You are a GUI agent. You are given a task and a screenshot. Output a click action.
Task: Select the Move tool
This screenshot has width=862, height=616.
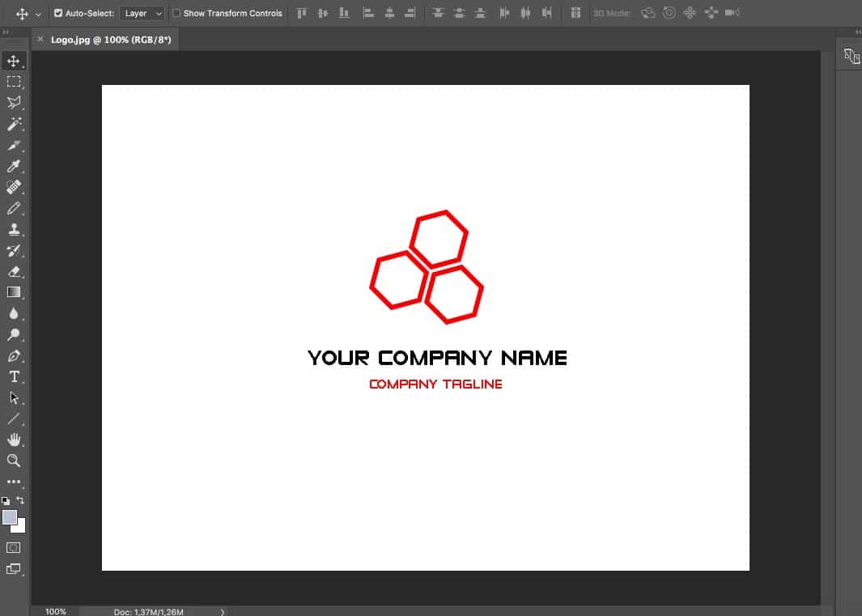point(14,60)
